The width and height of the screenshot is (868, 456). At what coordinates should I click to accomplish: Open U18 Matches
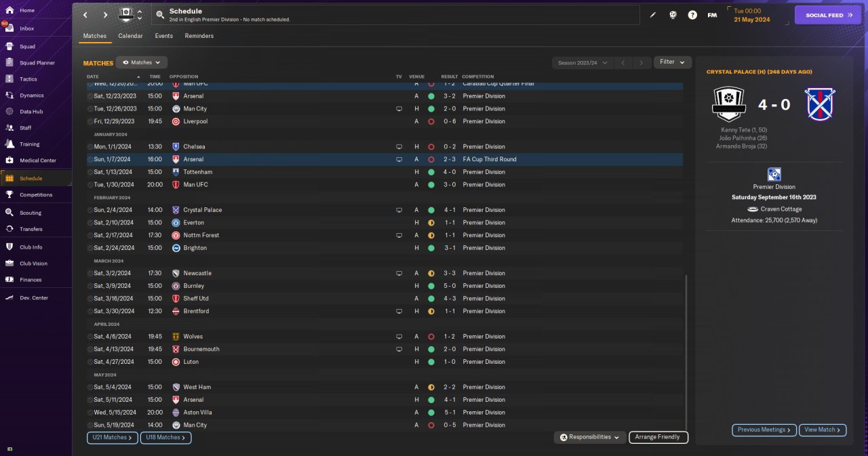(166, 438)
